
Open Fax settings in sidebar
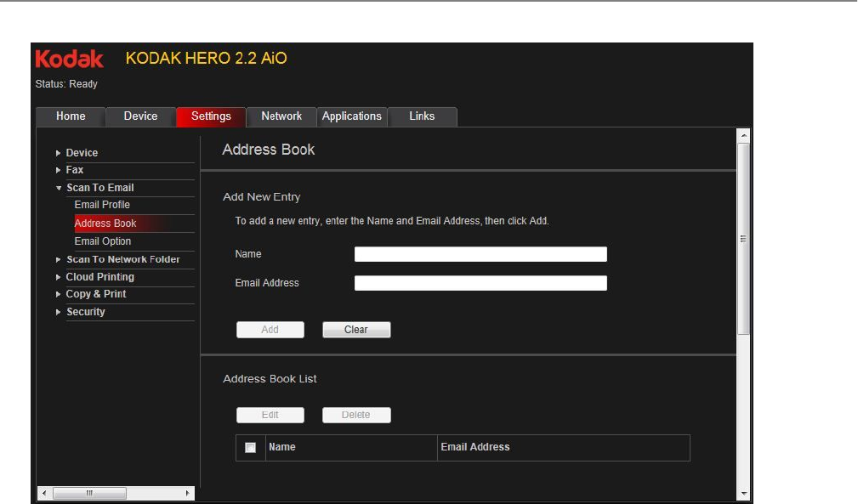(75, 170)
